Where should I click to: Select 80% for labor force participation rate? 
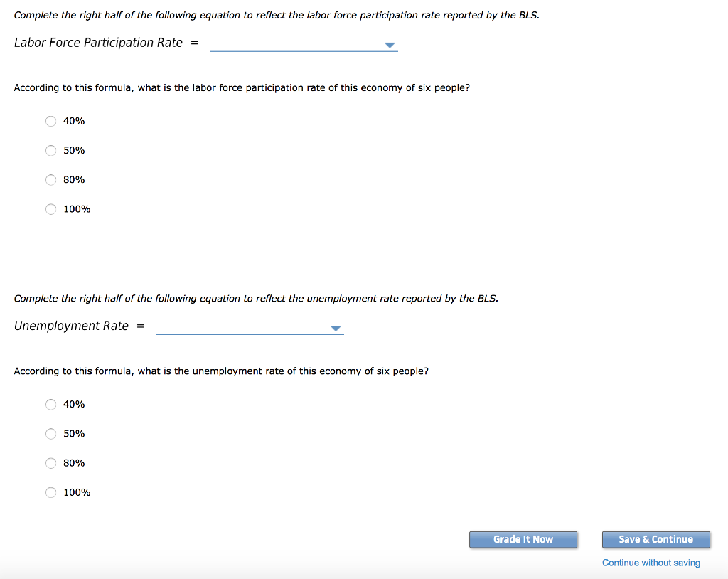pos(50,179)
